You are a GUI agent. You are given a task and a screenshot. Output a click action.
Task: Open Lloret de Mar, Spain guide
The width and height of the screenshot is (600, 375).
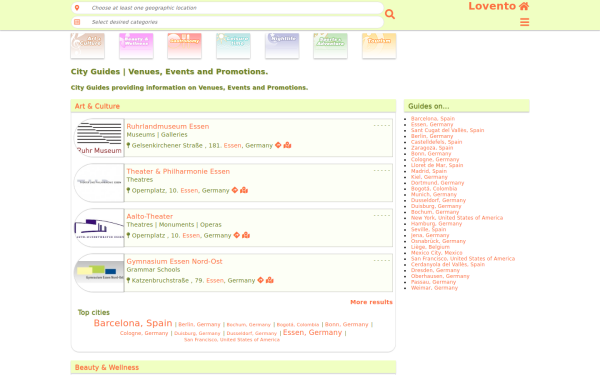[x=437, y=165]
